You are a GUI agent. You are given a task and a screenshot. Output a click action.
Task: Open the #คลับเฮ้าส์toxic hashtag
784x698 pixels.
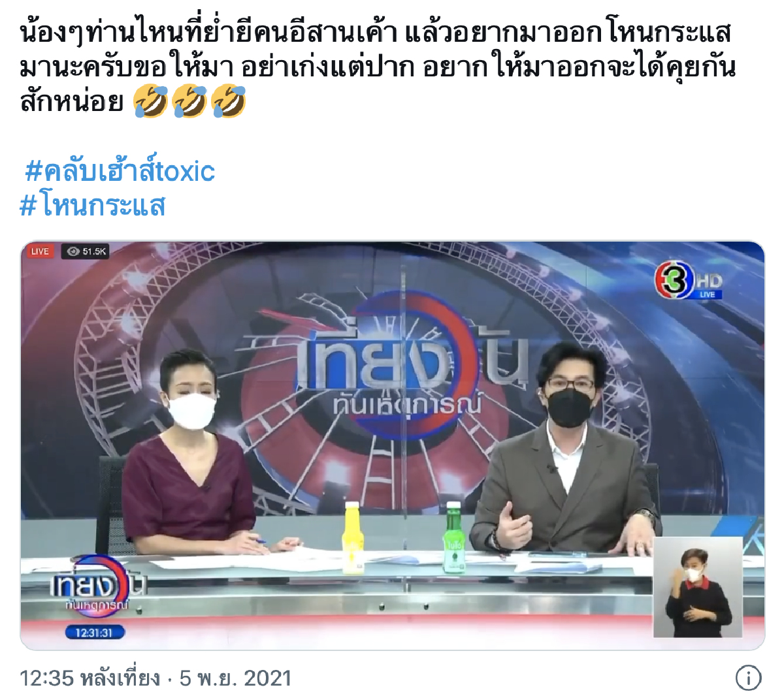coord(120,171)
